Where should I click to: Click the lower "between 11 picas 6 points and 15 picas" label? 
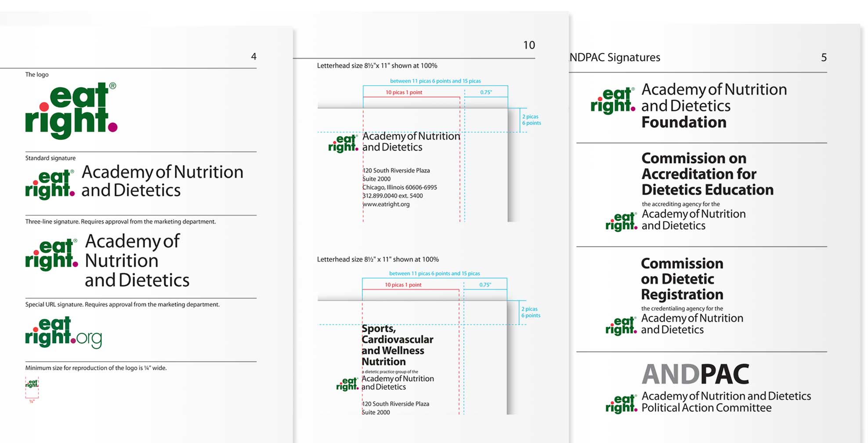pos(434,273)
